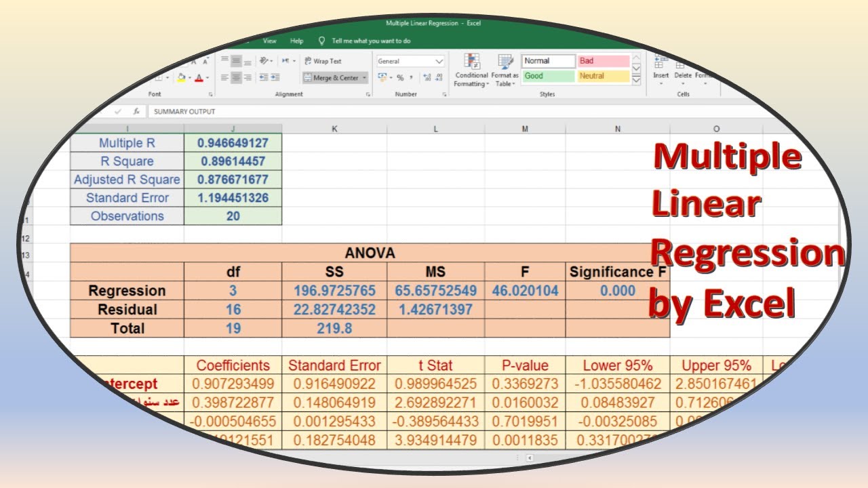The height and width of the screenshot is (488, 868).
Task: Click the red Font Color icon
Action: [199, 78]
